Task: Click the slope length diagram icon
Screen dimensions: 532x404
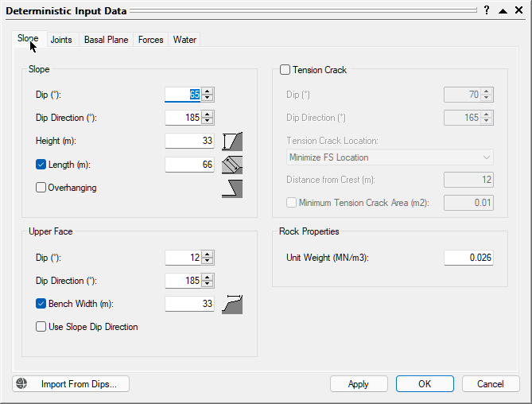Action: point(232,165)
